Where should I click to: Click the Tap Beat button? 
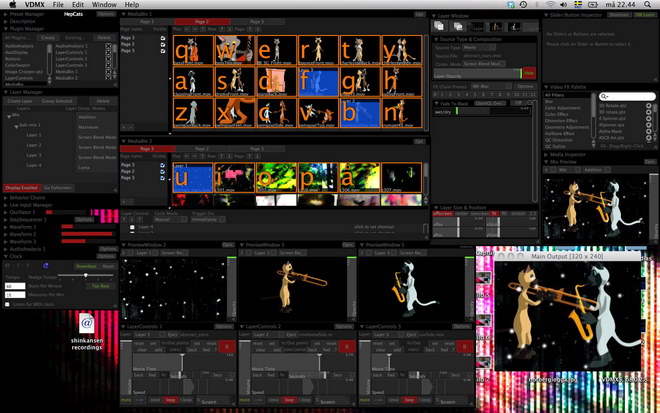tap(100, 286)
